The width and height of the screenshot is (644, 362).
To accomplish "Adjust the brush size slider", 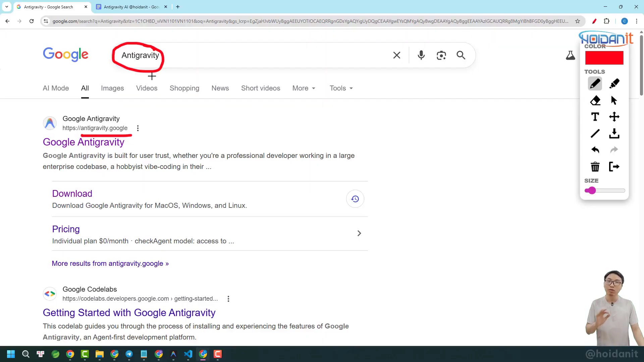I will [605, 191].
